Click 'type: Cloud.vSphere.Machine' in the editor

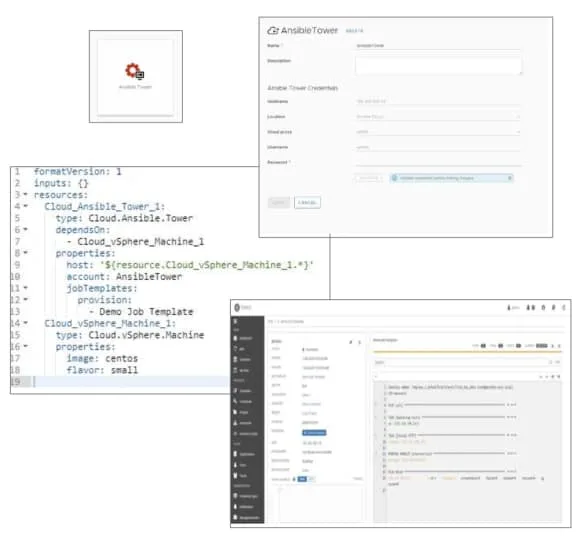click(130, 335)
